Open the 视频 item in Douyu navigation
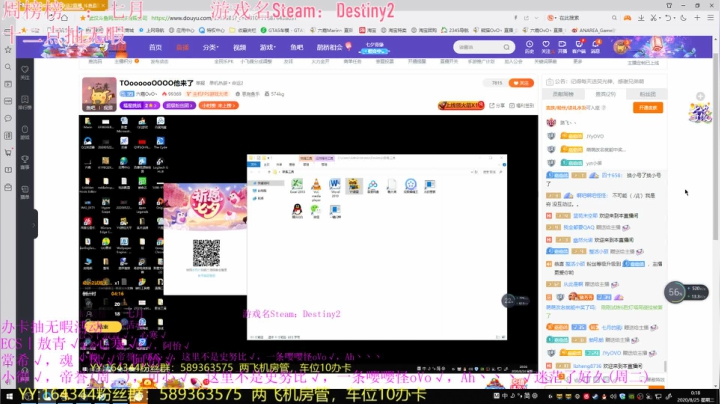This screenshot has width=720, height=404. point(239,47)
